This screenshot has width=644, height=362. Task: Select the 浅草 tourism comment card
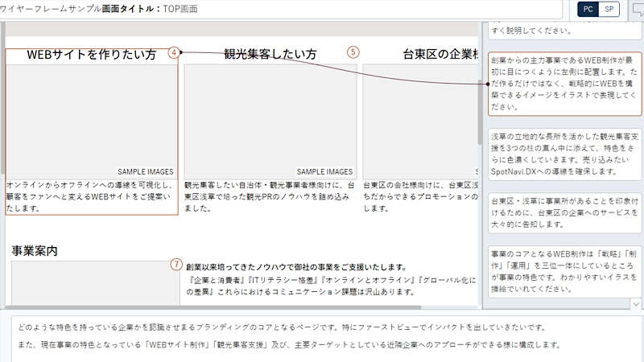[564, 150]
